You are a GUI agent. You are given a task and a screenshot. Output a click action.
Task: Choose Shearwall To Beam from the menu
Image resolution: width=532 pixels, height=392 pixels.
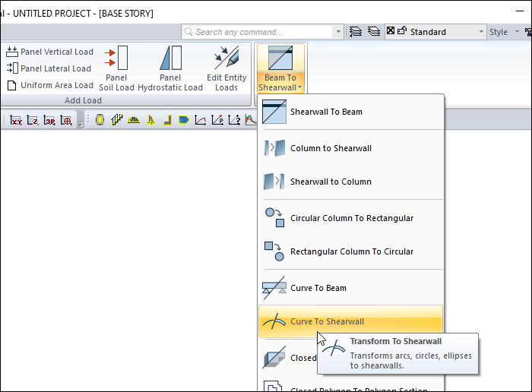pyautogui.click(x=351, y=112)
